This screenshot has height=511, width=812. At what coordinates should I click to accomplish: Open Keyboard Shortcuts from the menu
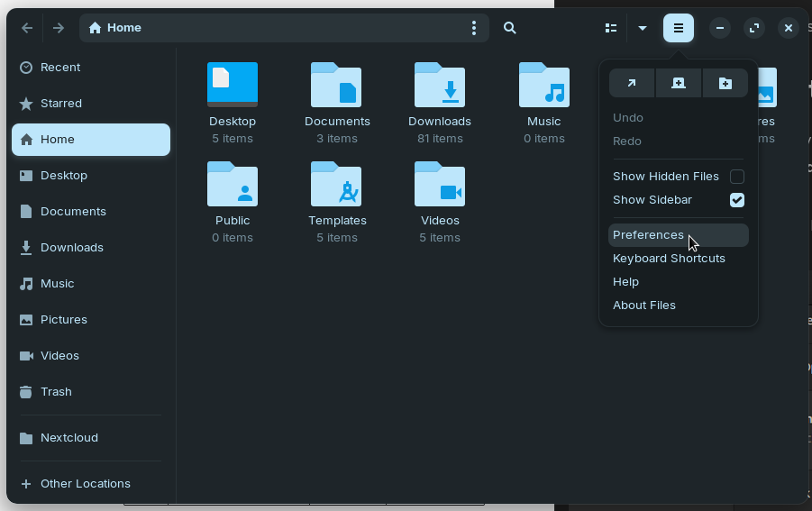(x=679, y=259)
